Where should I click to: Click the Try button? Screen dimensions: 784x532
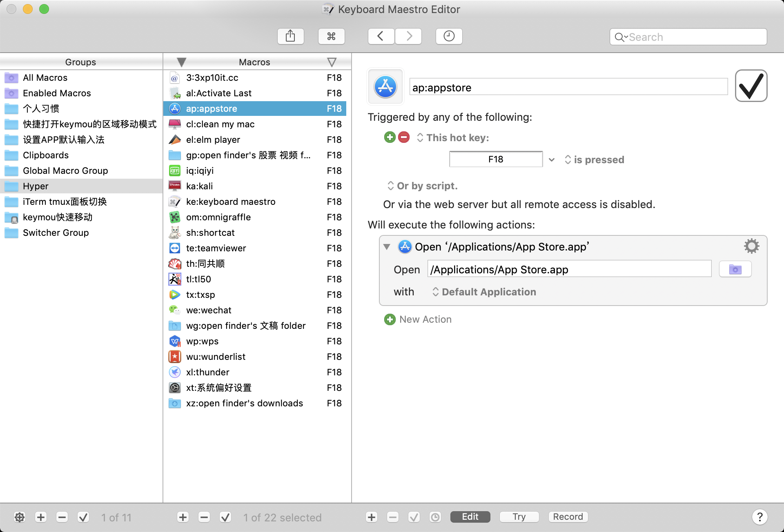519,517
